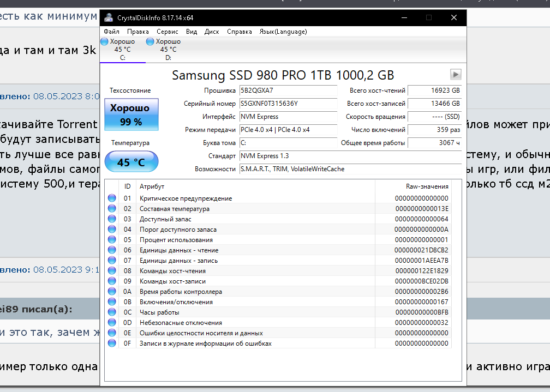Click 08.05.2023 9:1 date link in forum page

[67, 270]
